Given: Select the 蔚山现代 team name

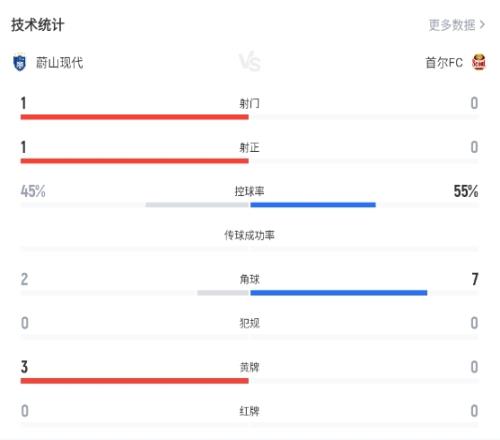Looking at the screenshot, I should coord(59,63).
